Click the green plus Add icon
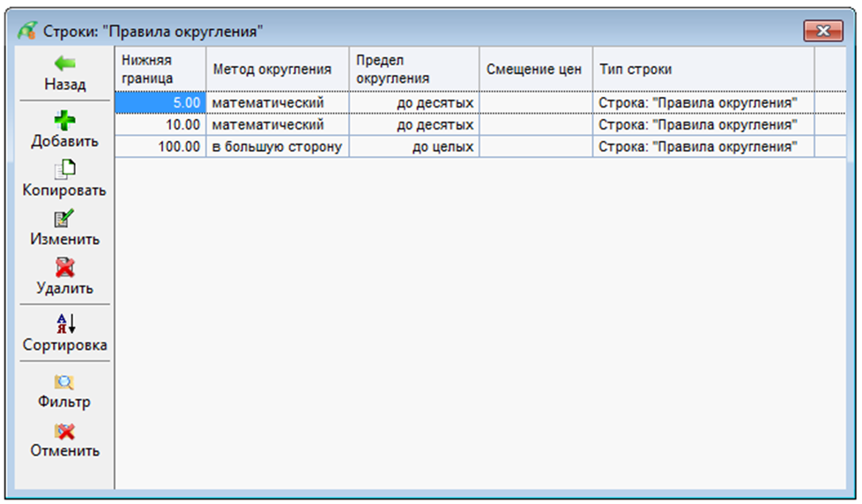862x504 pixels. (65, 120)
